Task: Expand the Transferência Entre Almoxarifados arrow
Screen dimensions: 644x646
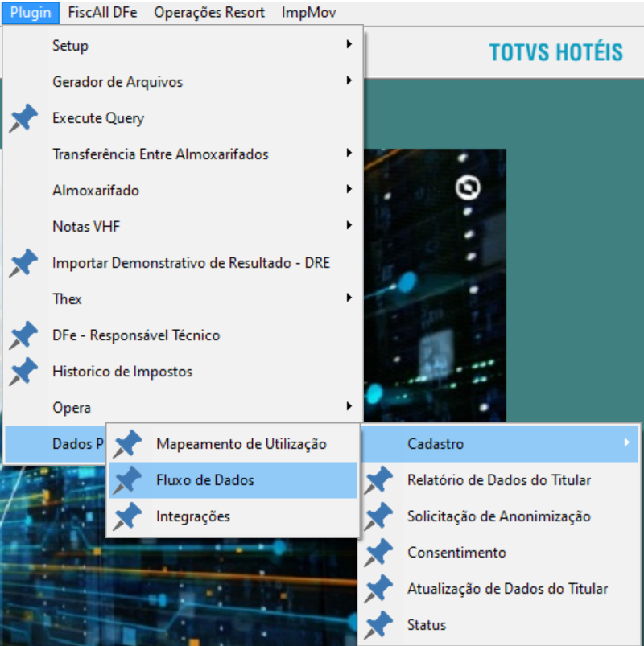Action: point(349,153)
